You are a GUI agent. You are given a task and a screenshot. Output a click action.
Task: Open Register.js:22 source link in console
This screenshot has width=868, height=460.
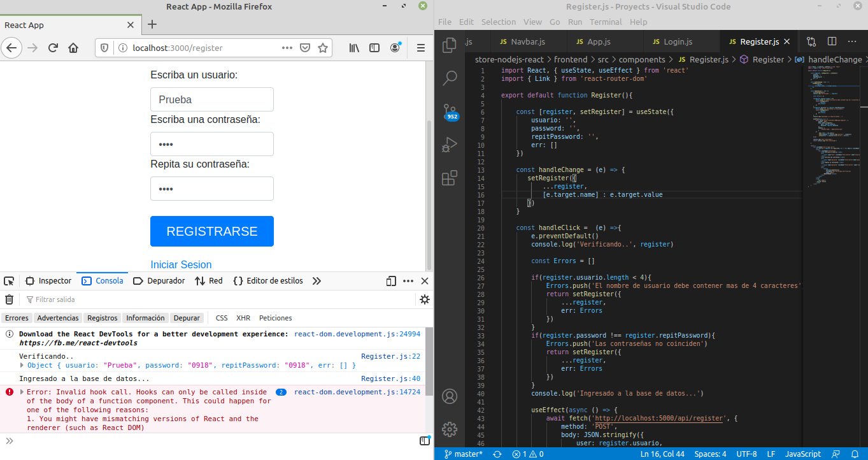click(x=390, y=357)
